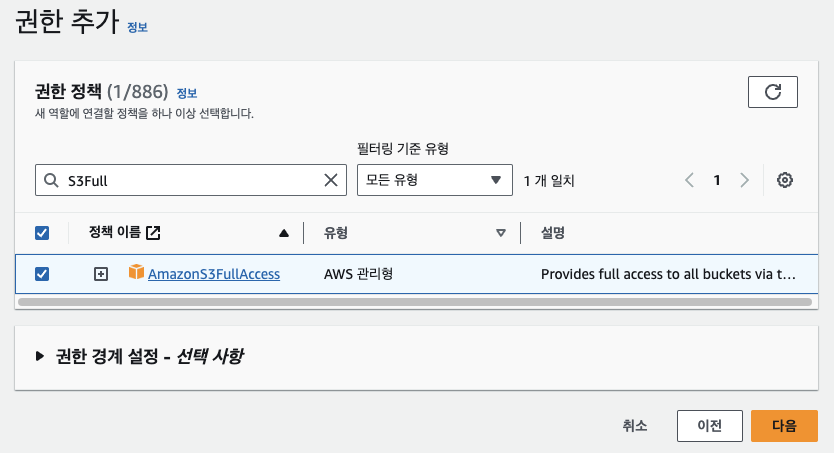Open 정보 link next to 권한 추가
This screenshot has width=834, height=453.
[x=137, y=27]
